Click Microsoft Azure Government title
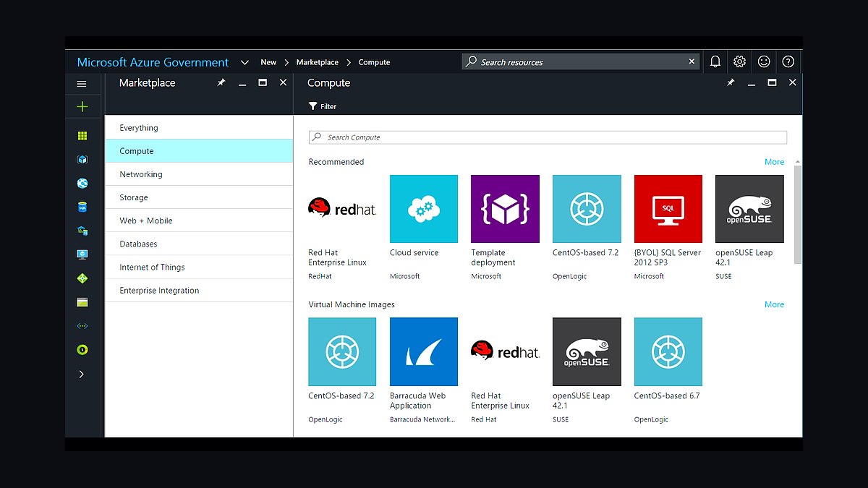The image size is (868, 488). click(x=153, y=62)
